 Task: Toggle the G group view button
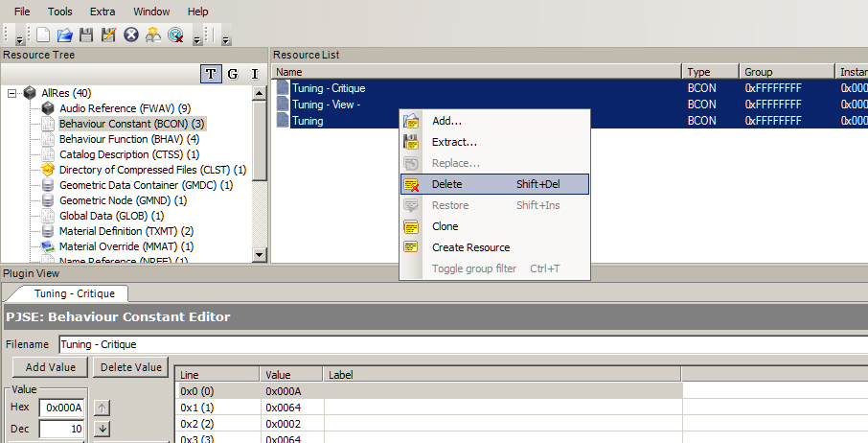(233, 74)
